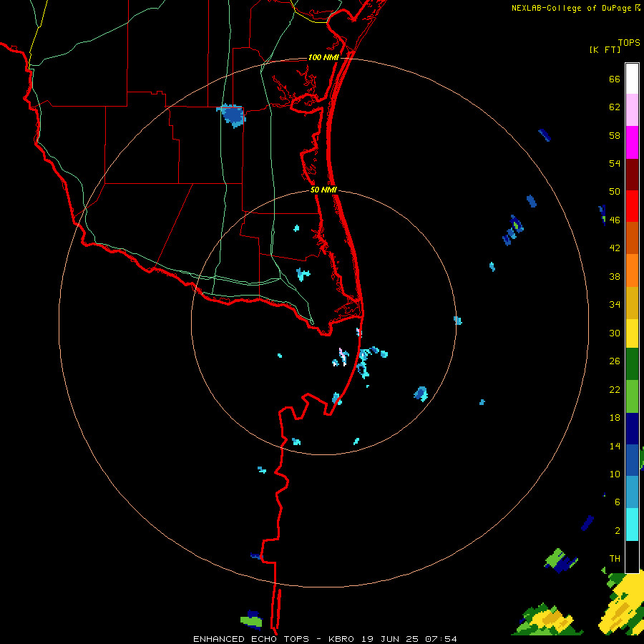Click the 'NEXLAB-College of DuPage' credit text
Screen dimensions: 644x644
point(571,8)
